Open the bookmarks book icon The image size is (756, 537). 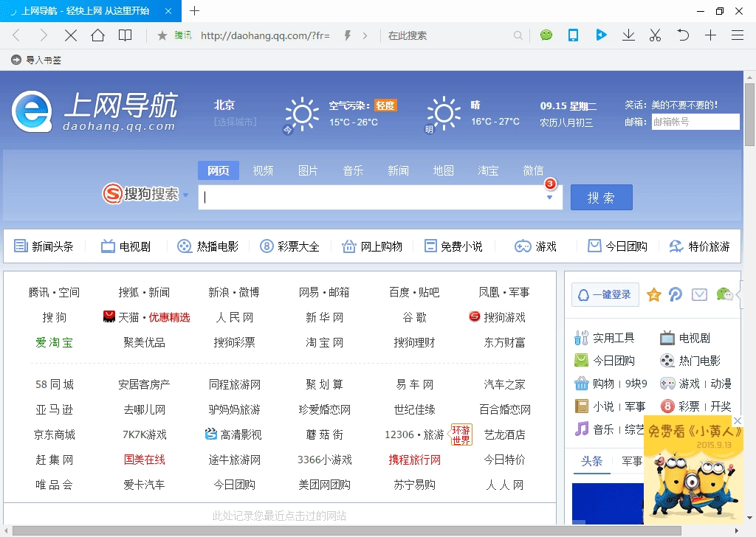[x=126, y=35]
